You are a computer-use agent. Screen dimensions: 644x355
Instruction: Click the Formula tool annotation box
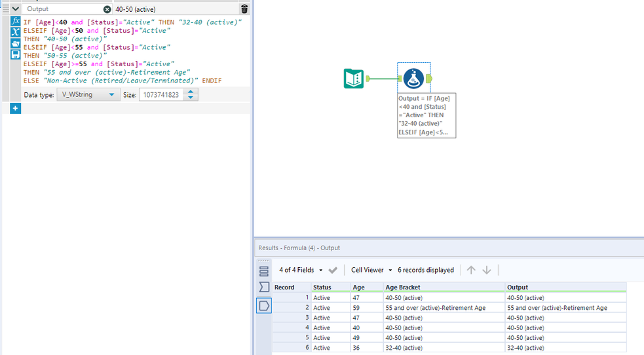426,115
